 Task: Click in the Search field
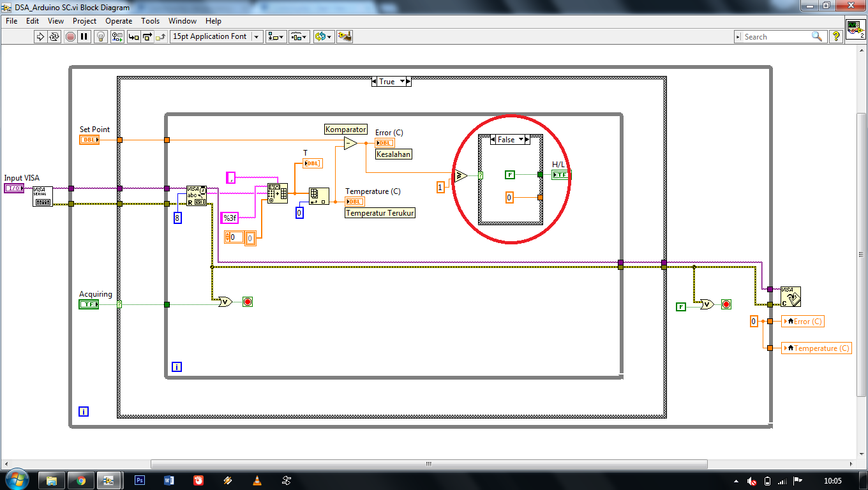(775, 37)
